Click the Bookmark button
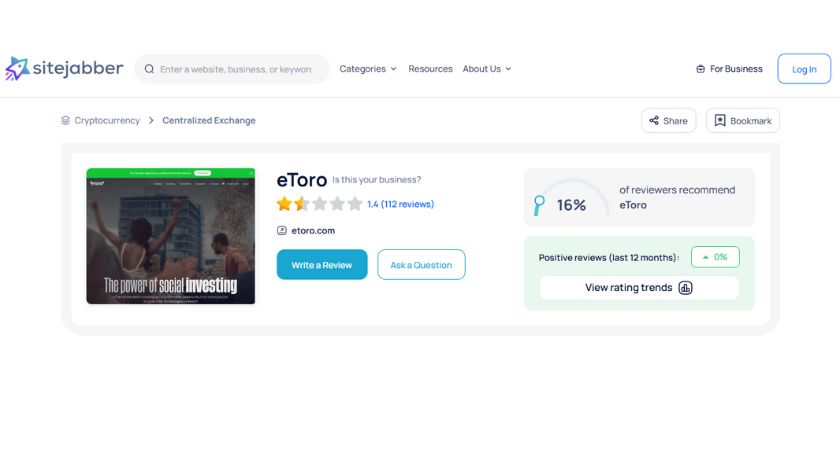The width and height of the screenshot is (840, 473). (x=742, y=121)
